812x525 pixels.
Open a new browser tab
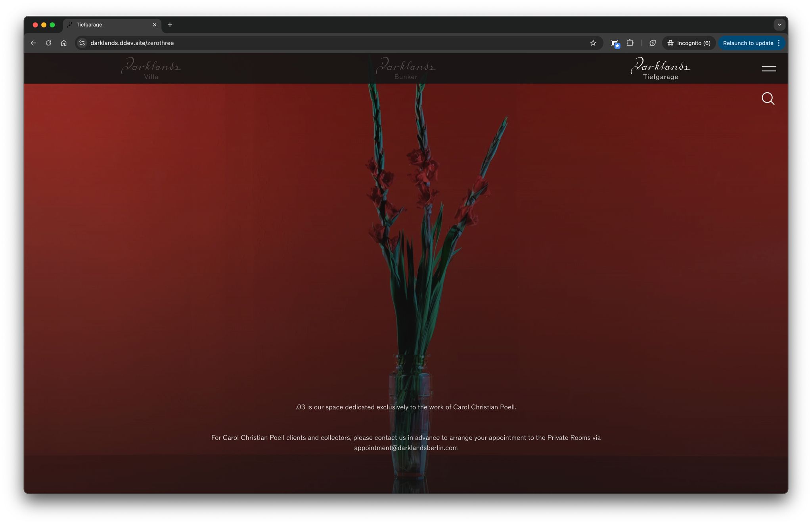(x=170, y=25)
